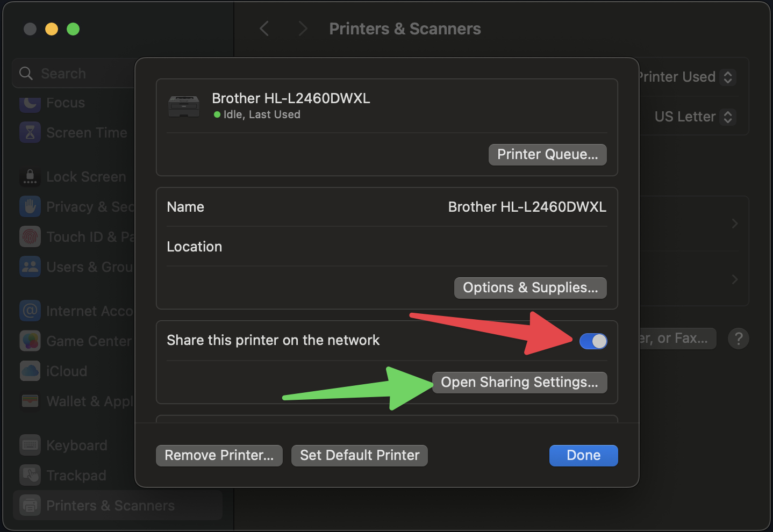The image size is (773, 532).
Task: Click the 'Printers & Scanners' window title
Action: point(405,28)
